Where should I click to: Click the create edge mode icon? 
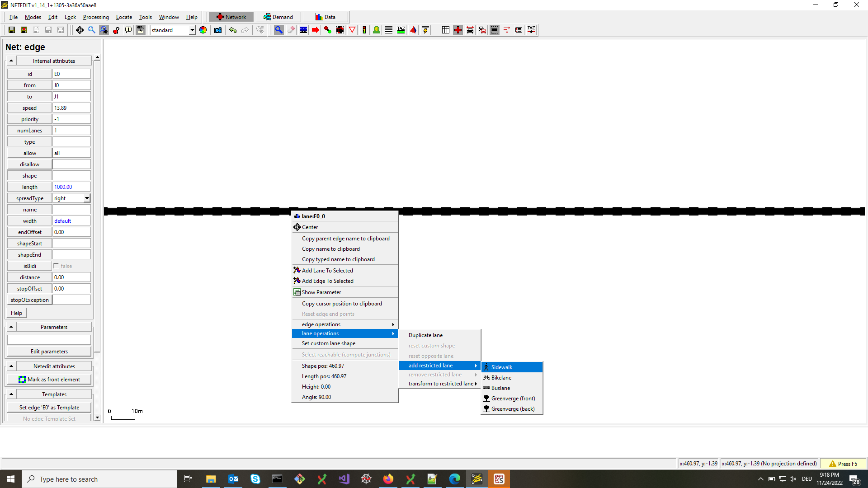click(328, 30)
